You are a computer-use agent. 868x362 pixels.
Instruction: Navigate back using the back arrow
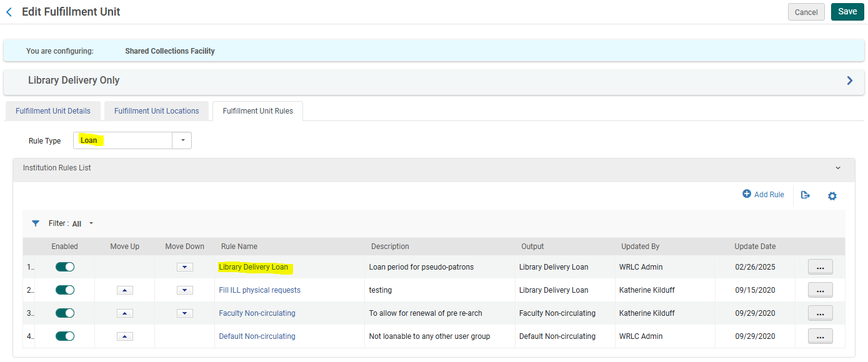point(9,11)
